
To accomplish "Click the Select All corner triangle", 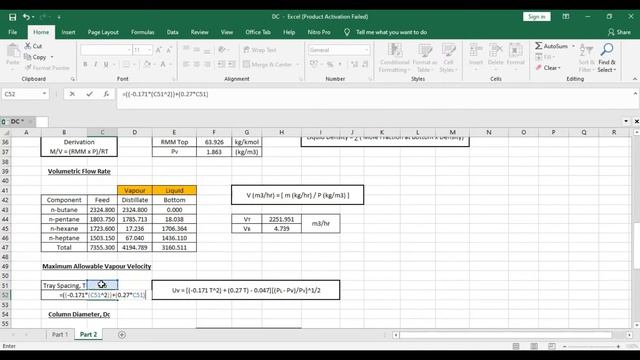I will (5, 132).
